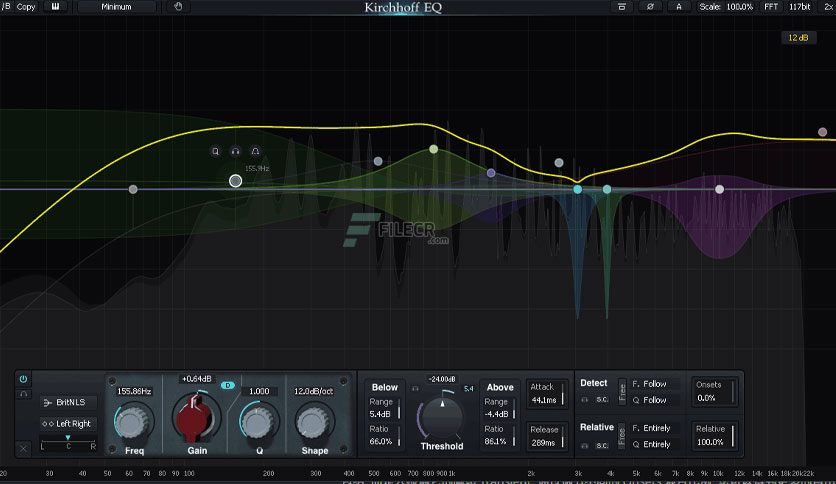The height and width of the screenshot is (484, 836).
Task: Select the gray band node at the far right
Action: [x=823, y=132]
